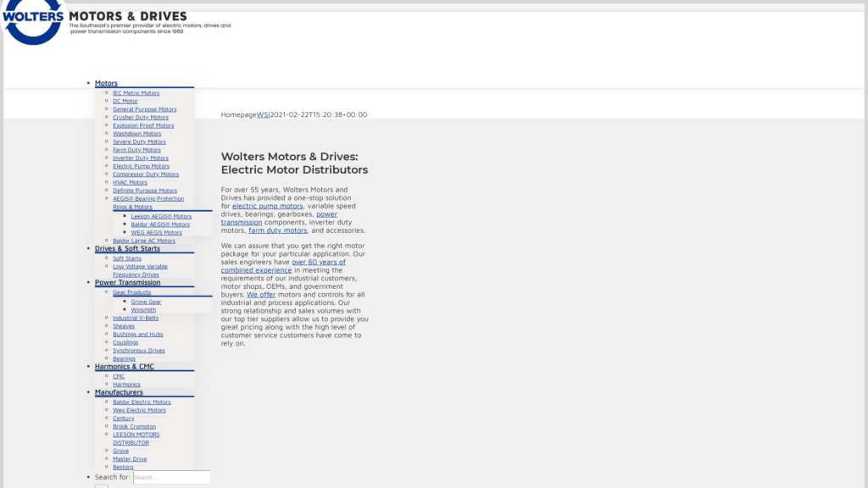Image resolution: width=868 pixels, height=488 pixels.
Task: Select Crusher Duty Motors
Action: pos(141,117)
